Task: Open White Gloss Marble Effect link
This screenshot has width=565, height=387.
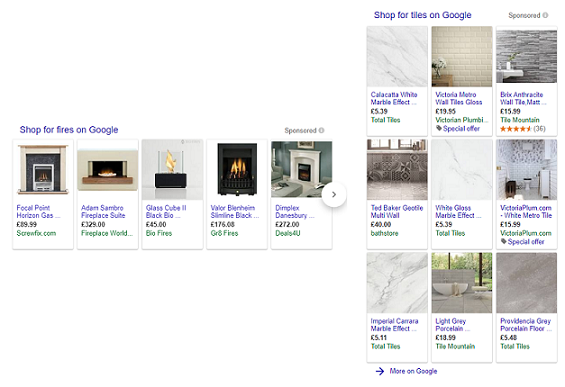Action: point(458,212)
